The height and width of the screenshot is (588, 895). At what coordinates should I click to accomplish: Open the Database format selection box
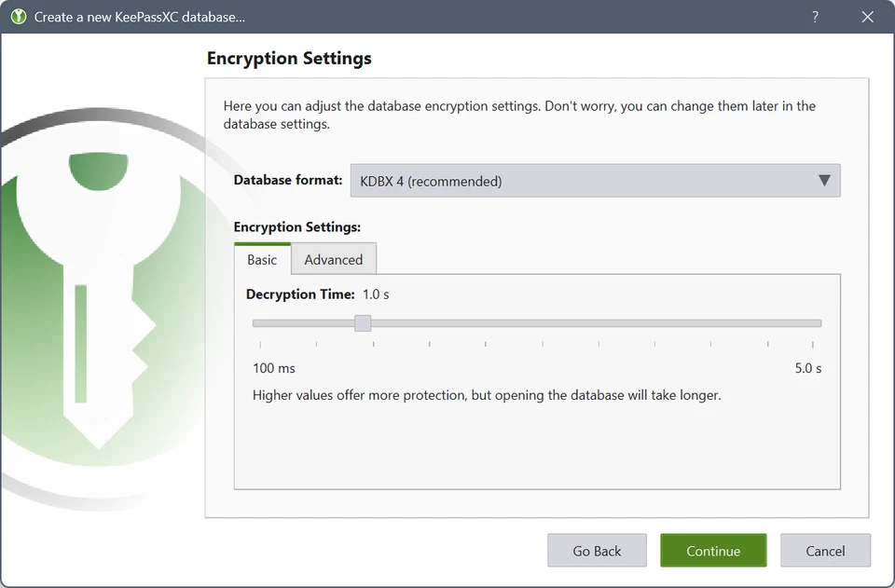coord(595,181)
